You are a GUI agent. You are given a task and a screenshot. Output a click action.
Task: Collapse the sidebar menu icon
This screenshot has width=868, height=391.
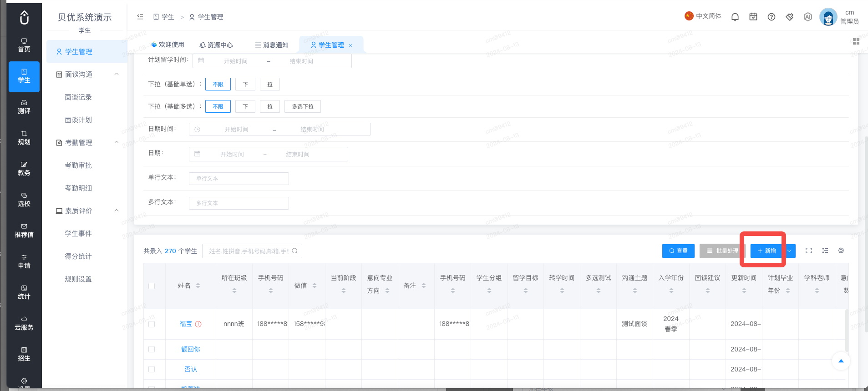tap(140, 17)
